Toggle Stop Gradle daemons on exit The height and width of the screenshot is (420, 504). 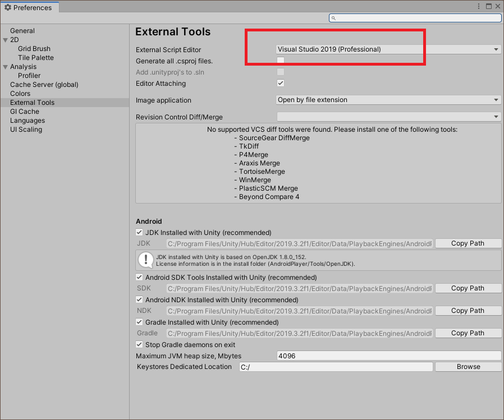coord(139,344)
